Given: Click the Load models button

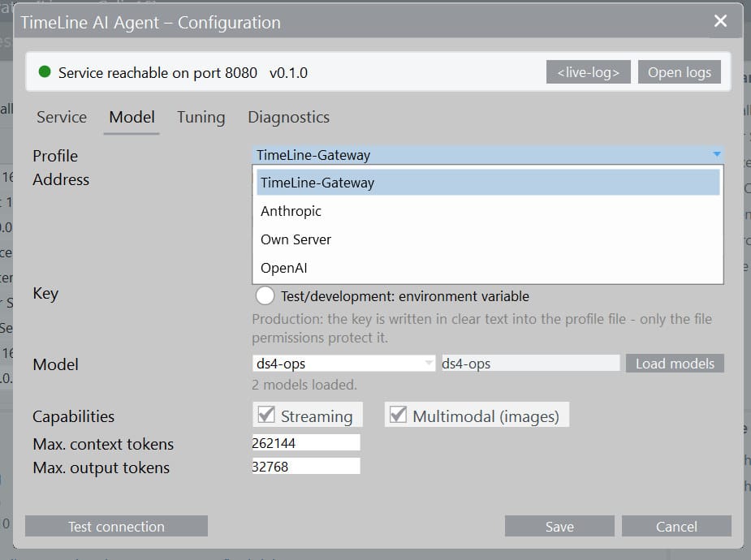Looking at the screenshot, I should 675,364.
